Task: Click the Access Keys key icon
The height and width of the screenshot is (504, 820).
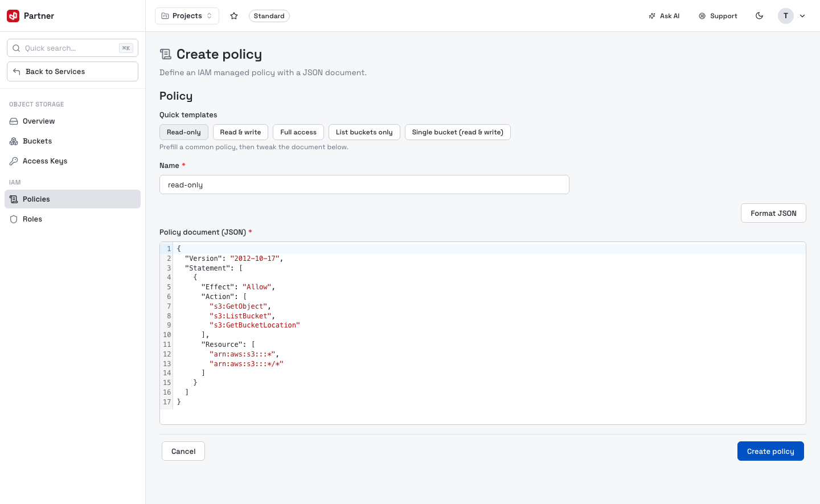Action: (x=14, y=161)
